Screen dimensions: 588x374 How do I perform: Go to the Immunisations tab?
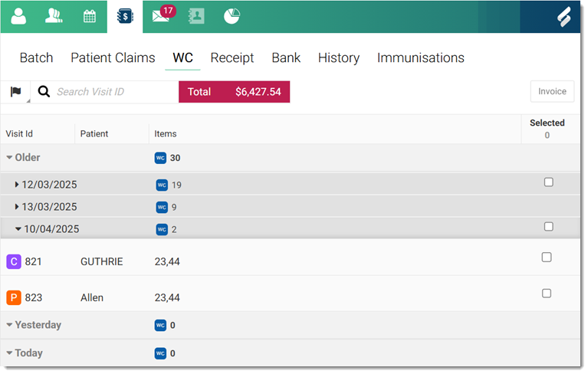421,57
